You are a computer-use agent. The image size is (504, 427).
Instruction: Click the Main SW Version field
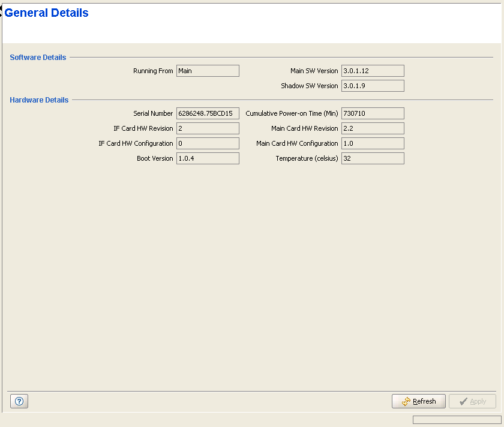click(373, 71)
